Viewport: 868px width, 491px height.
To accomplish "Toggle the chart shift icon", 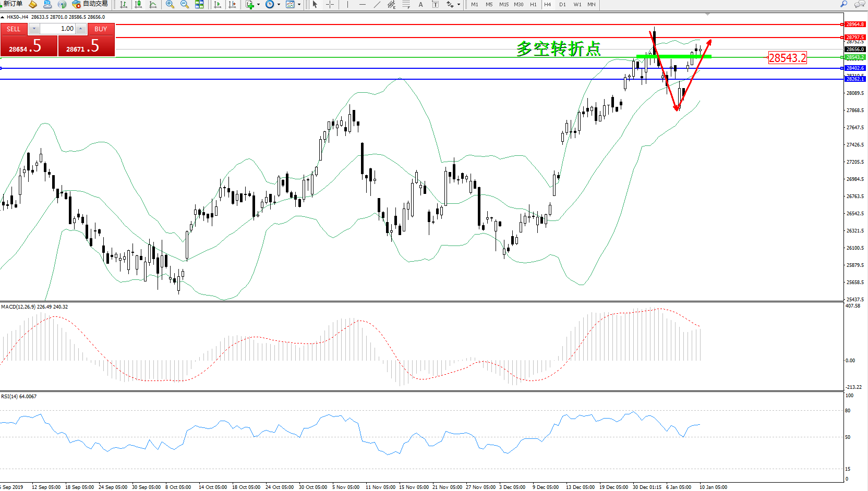I will pyautogui.click(x=232, y=4).
